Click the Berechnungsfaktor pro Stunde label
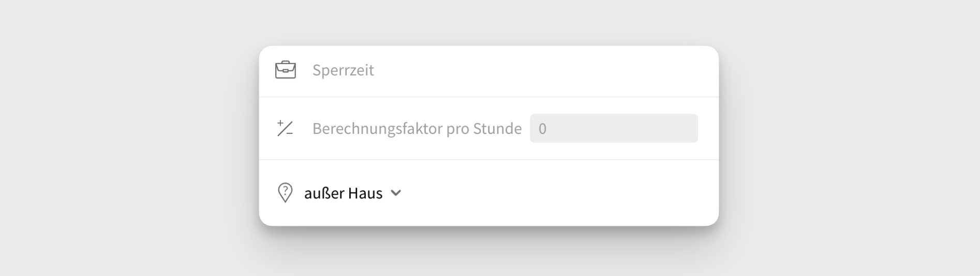This screenshot has height=276, width=980. (417, 128)
